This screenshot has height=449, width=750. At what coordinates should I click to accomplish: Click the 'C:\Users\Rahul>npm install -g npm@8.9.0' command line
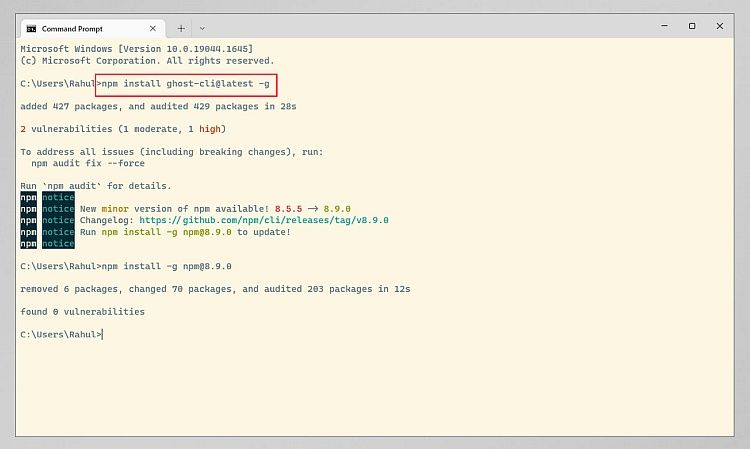126,266
